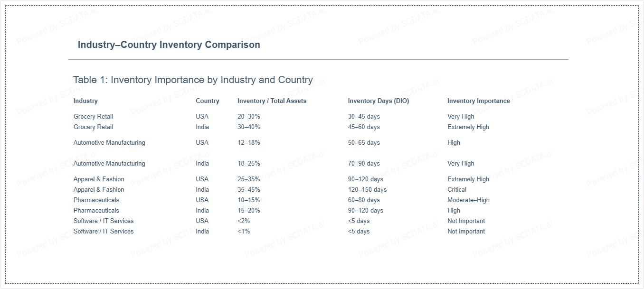The height and width of the screenshot is (289, 644).
Task: Select Automotive Manufacturing in the USA row
Action: pyautogui.click(x=109, y=142)
